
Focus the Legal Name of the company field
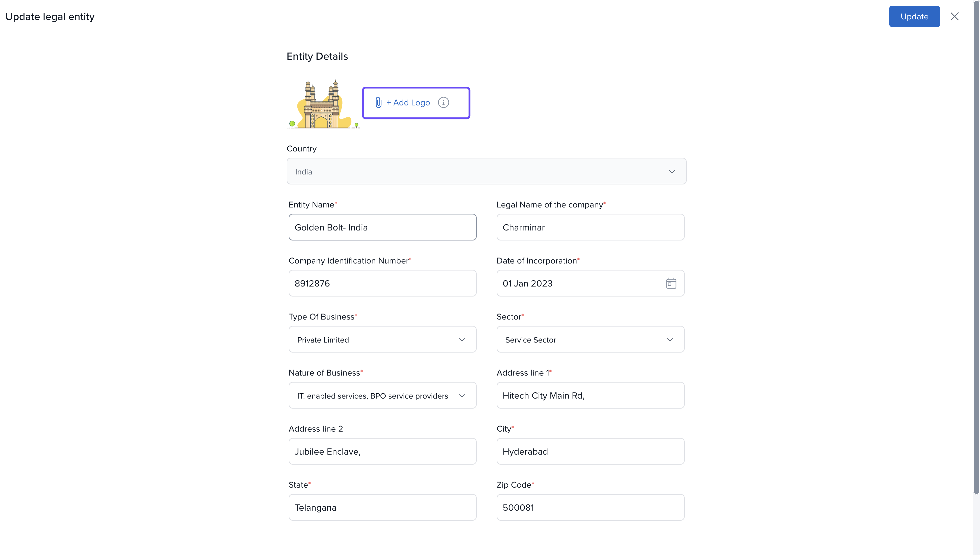point(590,227)
